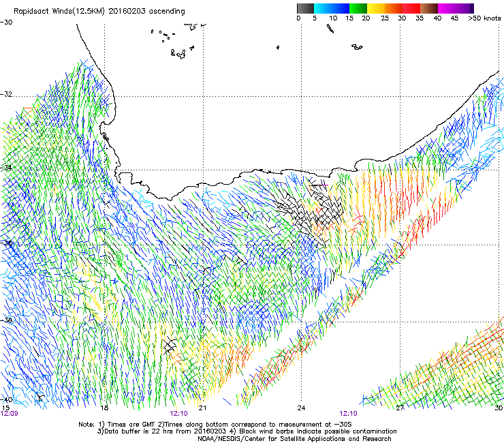This screenshot has height=443, width=504.
Task: Click the '-32' latitude label
Action: [x=6, y=94]
